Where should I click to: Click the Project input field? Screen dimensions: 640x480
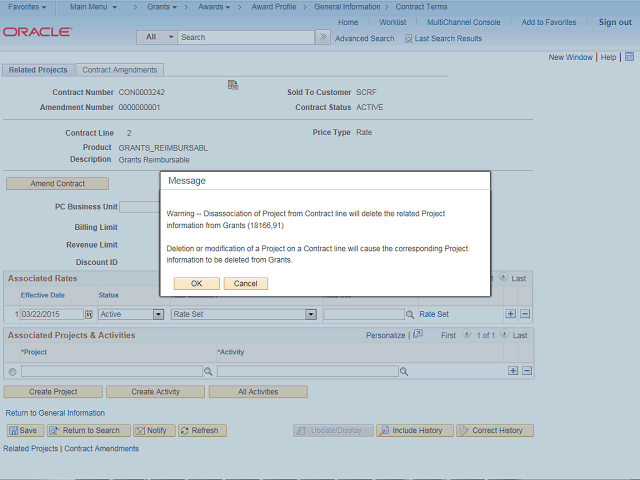(x=112, y=371)
